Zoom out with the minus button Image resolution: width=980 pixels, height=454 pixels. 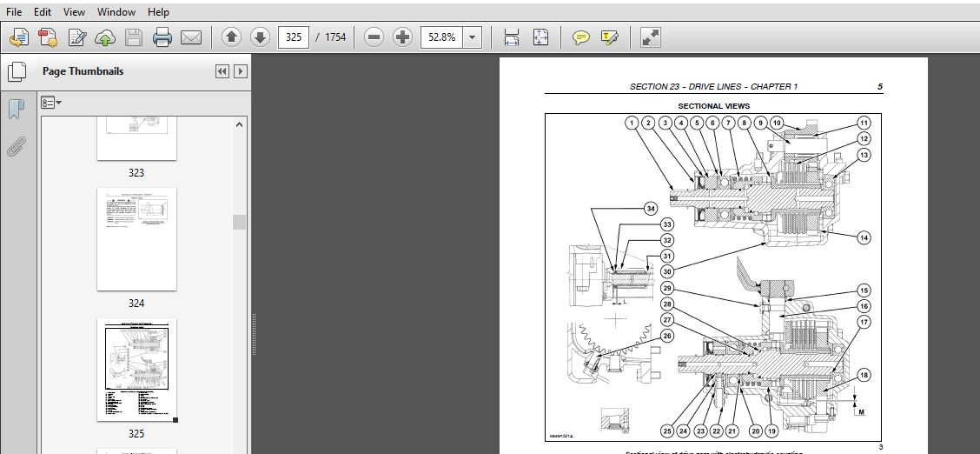[374, 37]
